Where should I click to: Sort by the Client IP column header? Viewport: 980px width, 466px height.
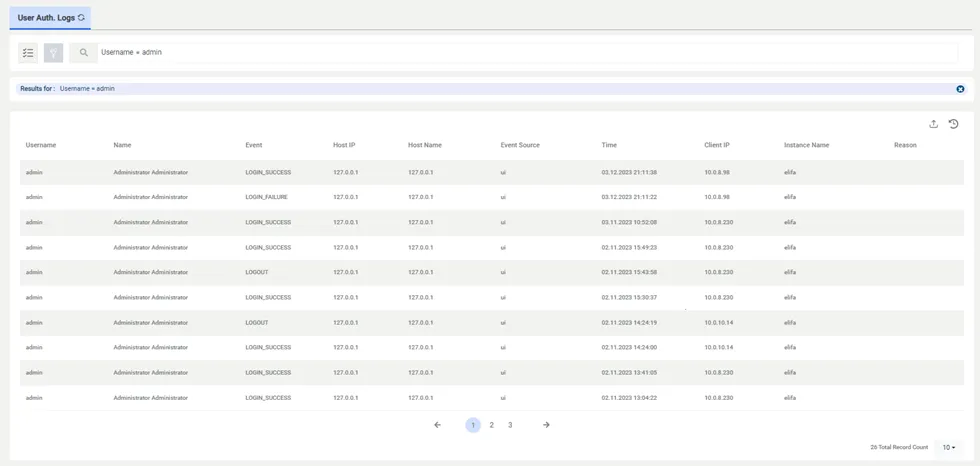click(x=717, y=145)
